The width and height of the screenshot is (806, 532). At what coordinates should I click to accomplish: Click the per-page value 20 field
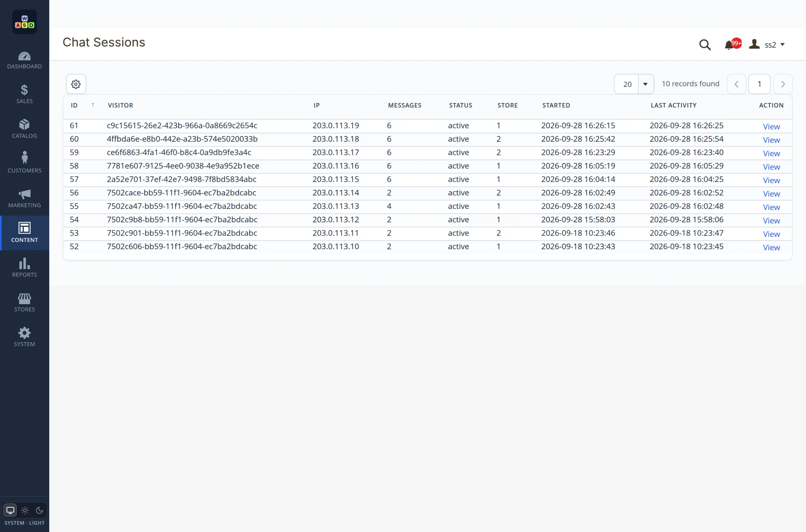(627, 84)
